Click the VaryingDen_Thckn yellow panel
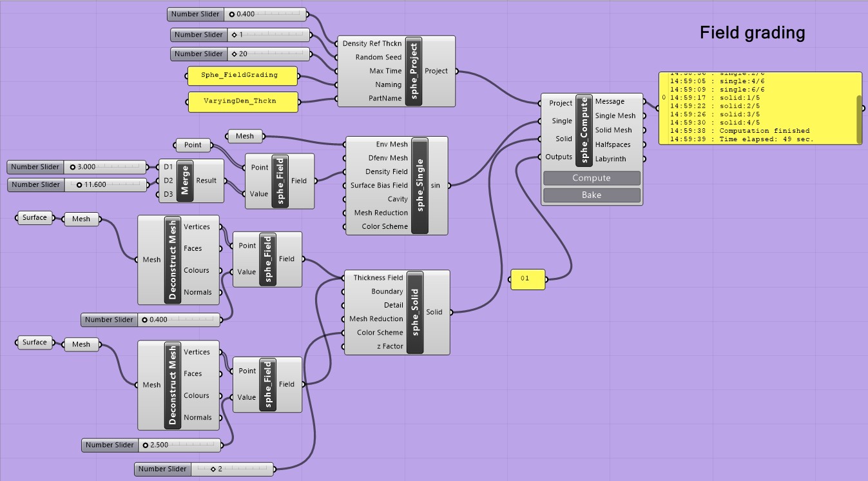This screenshot has height=481, width=868. 242,101
